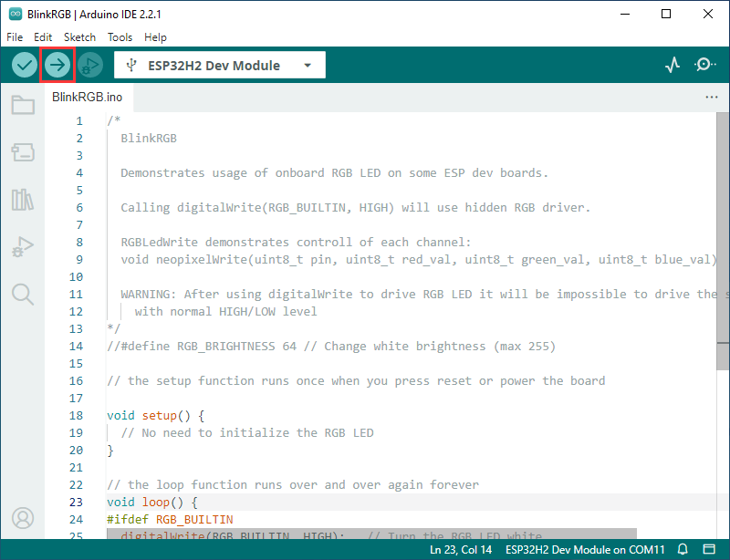The image size is (730, 560).
Task: Open the Sketch menu
Action: point(79,37)
